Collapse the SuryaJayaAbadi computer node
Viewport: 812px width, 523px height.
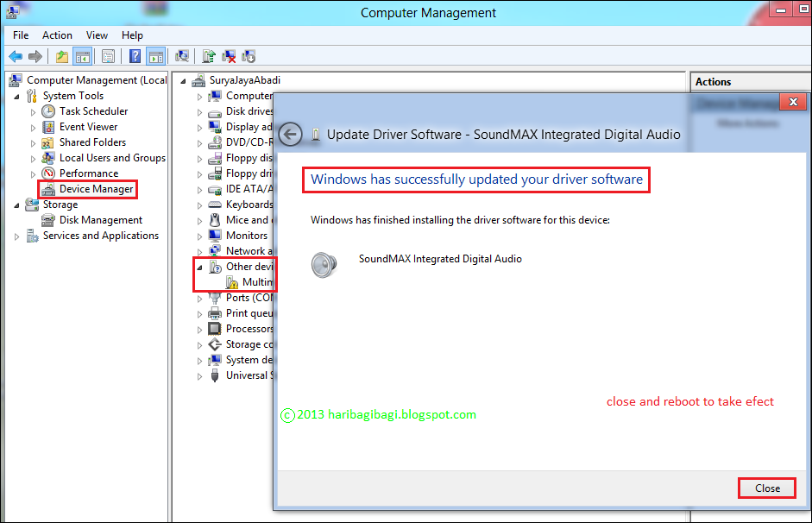[x=183, y=81]
